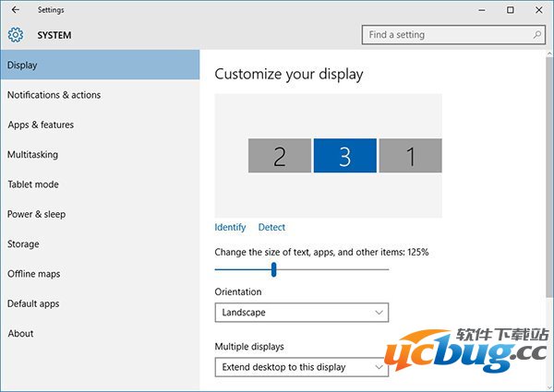Click the back arrow in title bar
Image resolution: width=554 pixels, height=392 pixels.
coord(15,10)
